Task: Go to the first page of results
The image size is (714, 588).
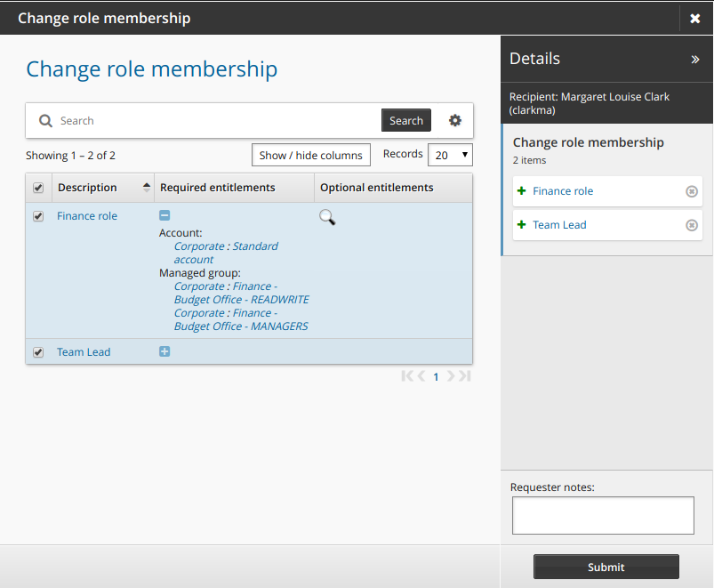Action: [407, 376]
